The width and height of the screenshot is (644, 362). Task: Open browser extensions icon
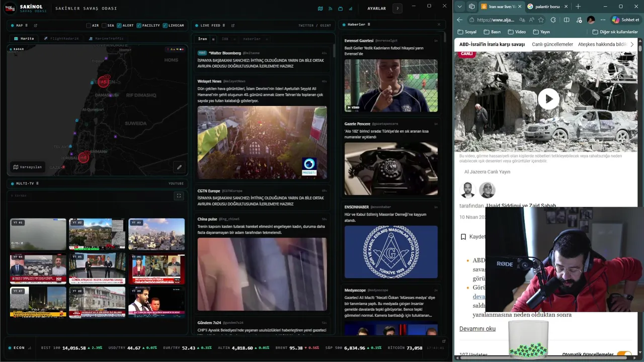click(x=553, y=20)
